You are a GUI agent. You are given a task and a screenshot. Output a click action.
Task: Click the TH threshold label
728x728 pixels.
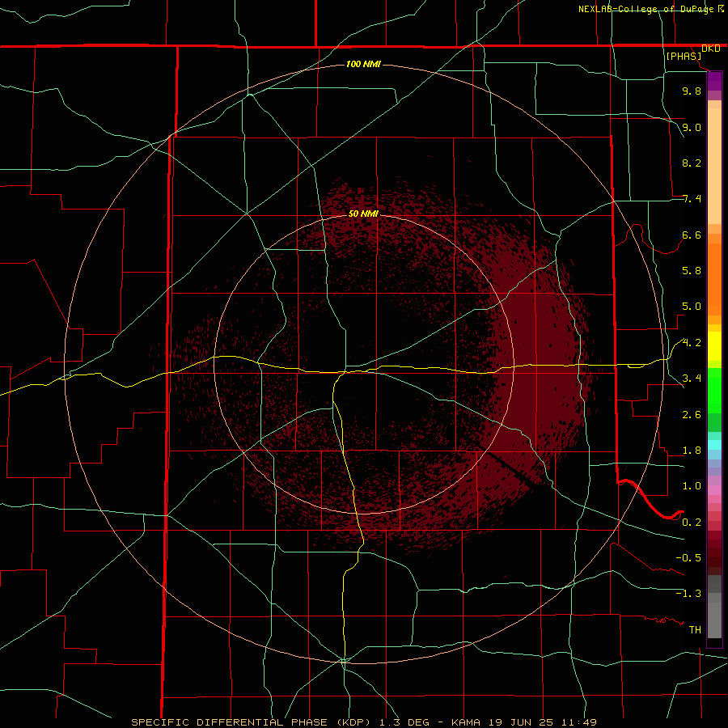click(x=695, y=629)
